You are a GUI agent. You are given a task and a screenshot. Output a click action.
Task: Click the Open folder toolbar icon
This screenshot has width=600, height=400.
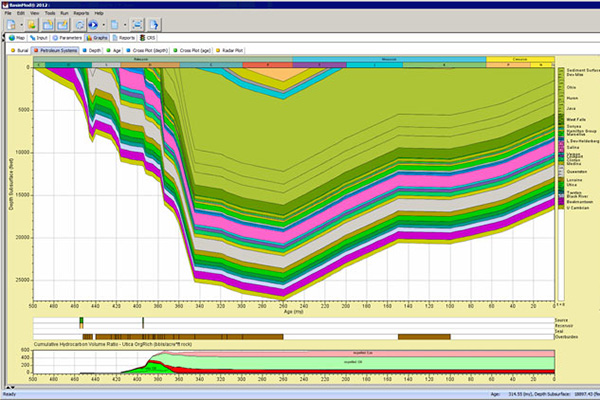(31, 24)
